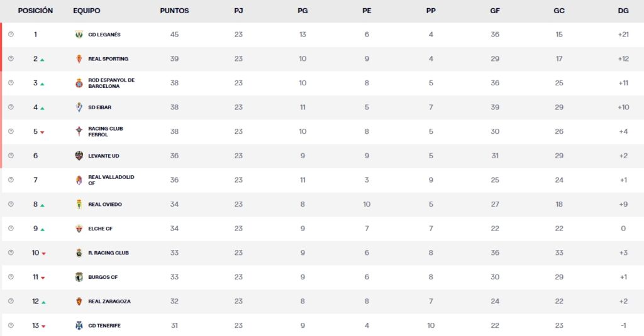Open the Real Zaragoza team link
The image size is (644, 336).
point(109,301)
